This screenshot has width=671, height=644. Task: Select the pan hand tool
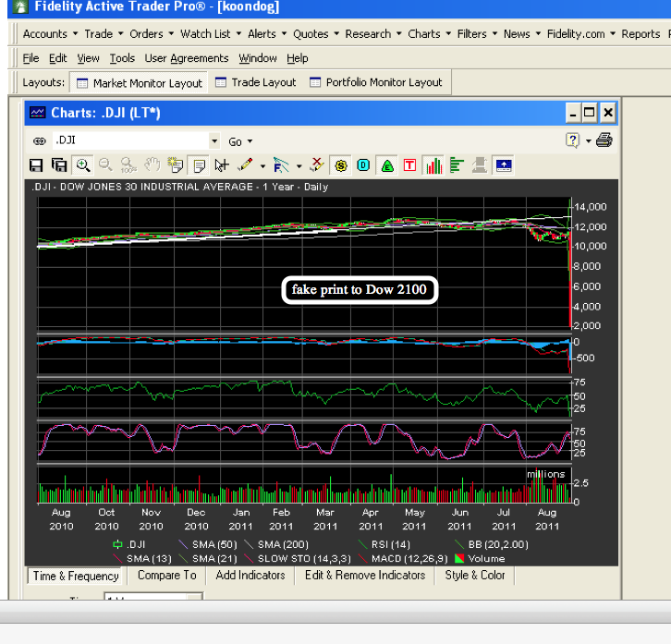tap(152, 165)
